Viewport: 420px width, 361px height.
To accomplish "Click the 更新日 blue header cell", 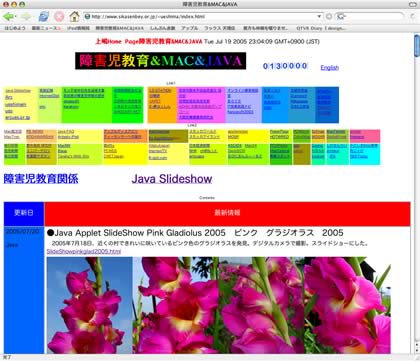I will [24, 213].
